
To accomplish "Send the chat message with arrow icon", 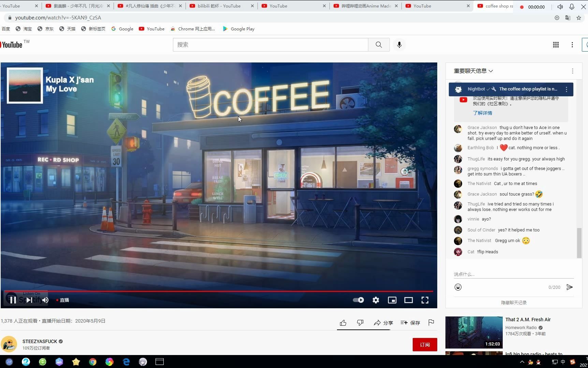I will point(569,287).
